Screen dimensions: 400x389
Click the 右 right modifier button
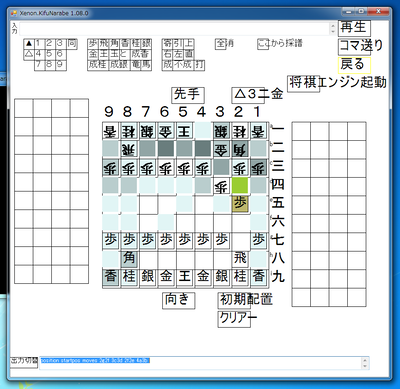point(167,54)
